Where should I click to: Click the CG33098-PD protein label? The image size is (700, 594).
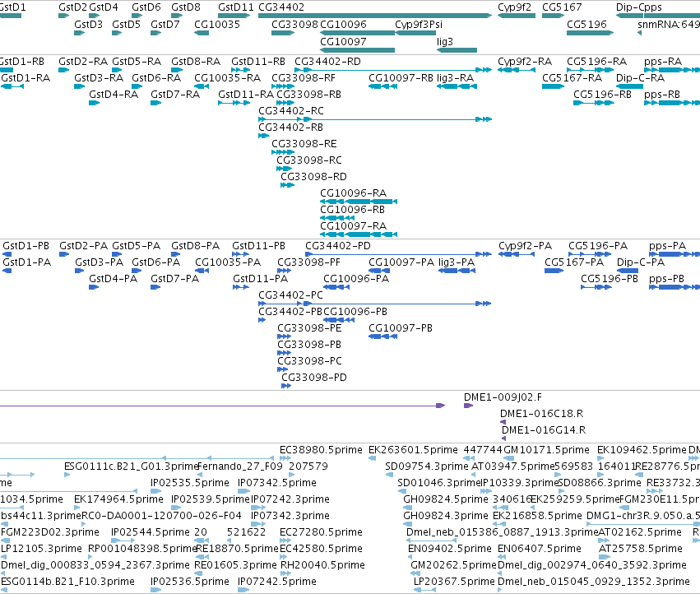pyautogui.click(x=314, y=378)
